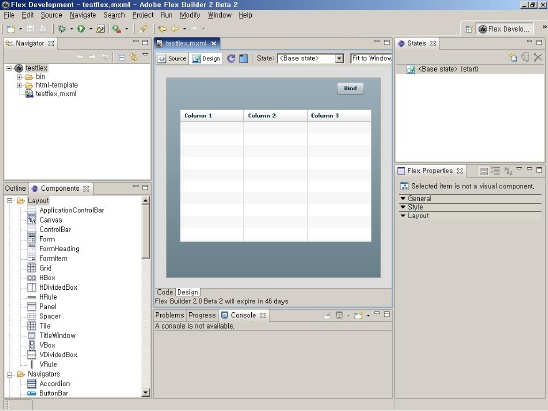
Task: Collapse the testflex project node
Action: [x=9, y=68]
